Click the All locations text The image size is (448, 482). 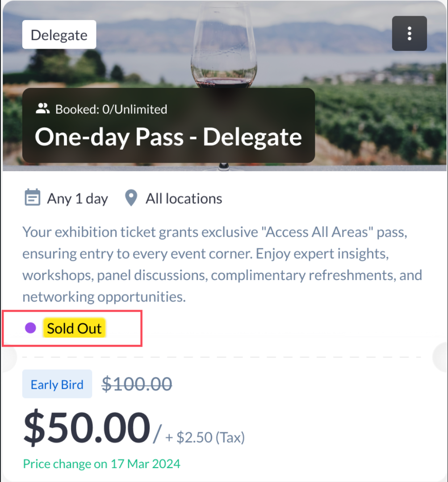[x=184, y=198]
